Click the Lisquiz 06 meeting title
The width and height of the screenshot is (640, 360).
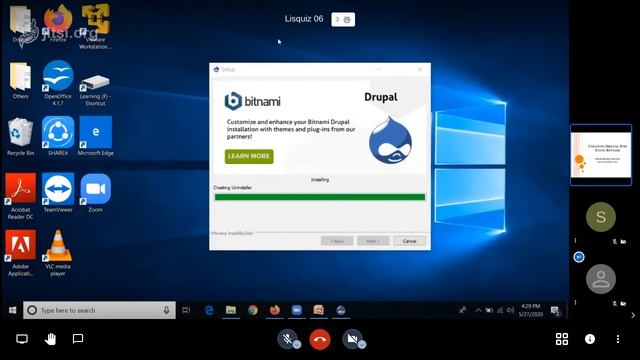point(304,19)
